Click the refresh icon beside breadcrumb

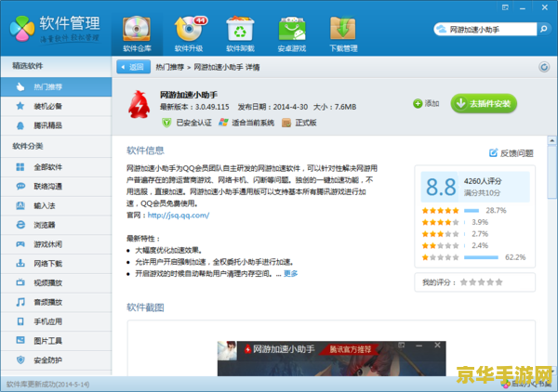tap(544, 67)
